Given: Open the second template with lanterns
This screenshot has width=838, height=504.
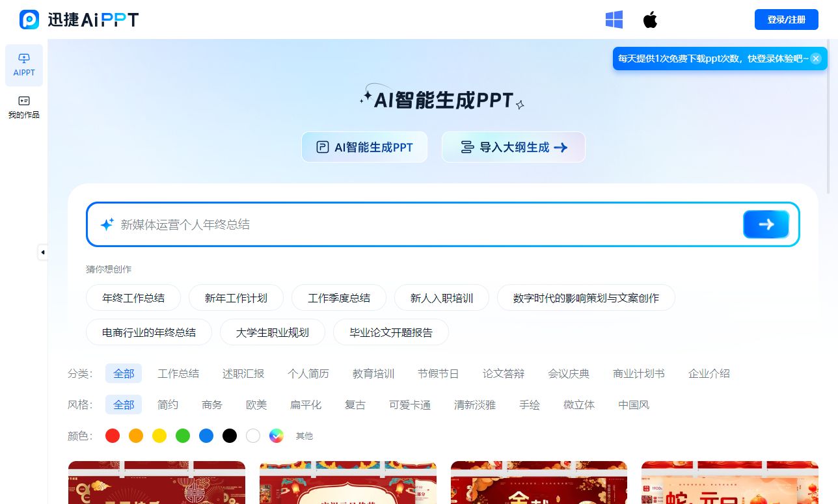Looking at the screenshot, I should 348,483.
